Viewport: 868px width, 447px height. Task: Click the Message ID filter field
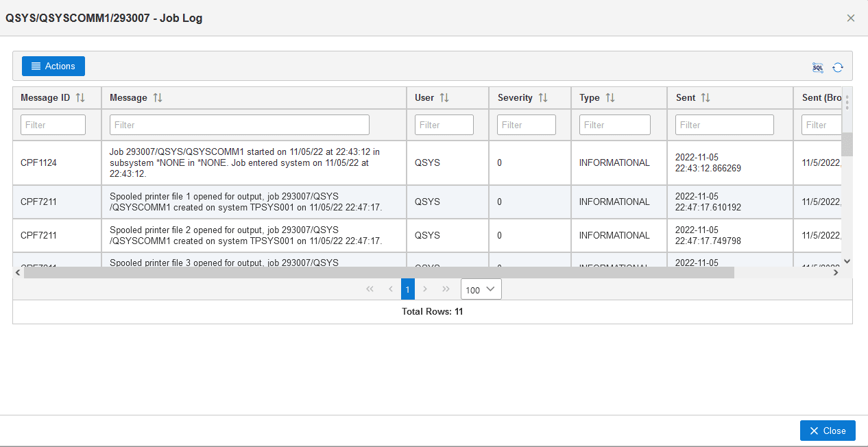[53, 125]
